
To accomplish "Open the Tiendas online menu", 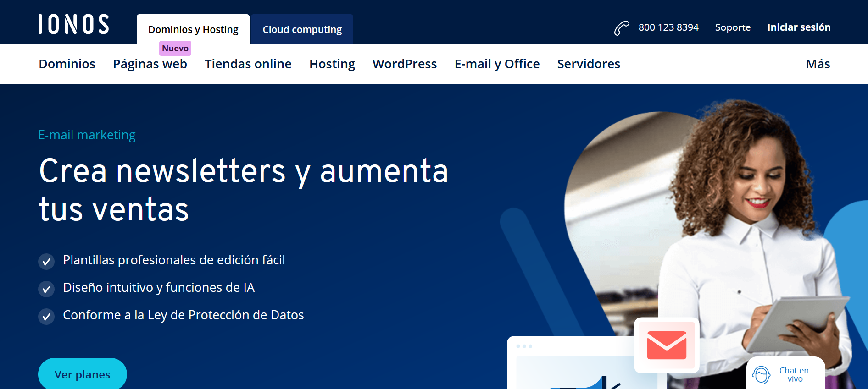I will 248,64.
